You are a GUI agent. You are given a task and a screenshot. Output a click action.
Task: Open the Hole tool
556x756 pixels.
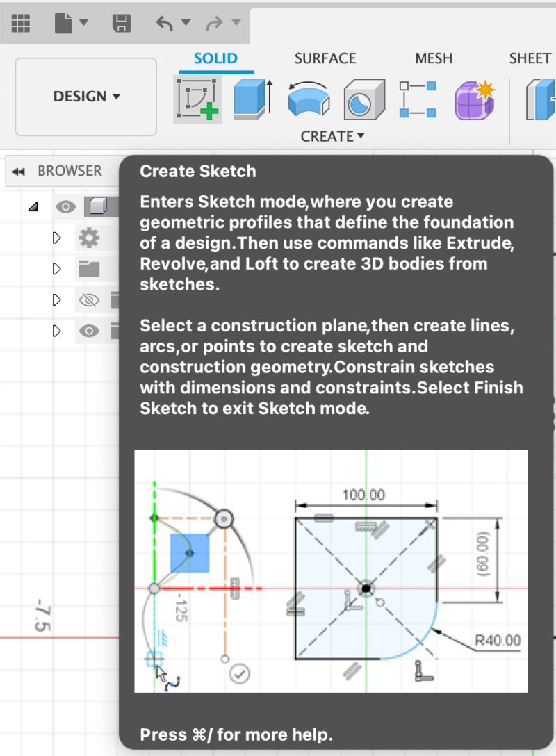pos(364,99)
